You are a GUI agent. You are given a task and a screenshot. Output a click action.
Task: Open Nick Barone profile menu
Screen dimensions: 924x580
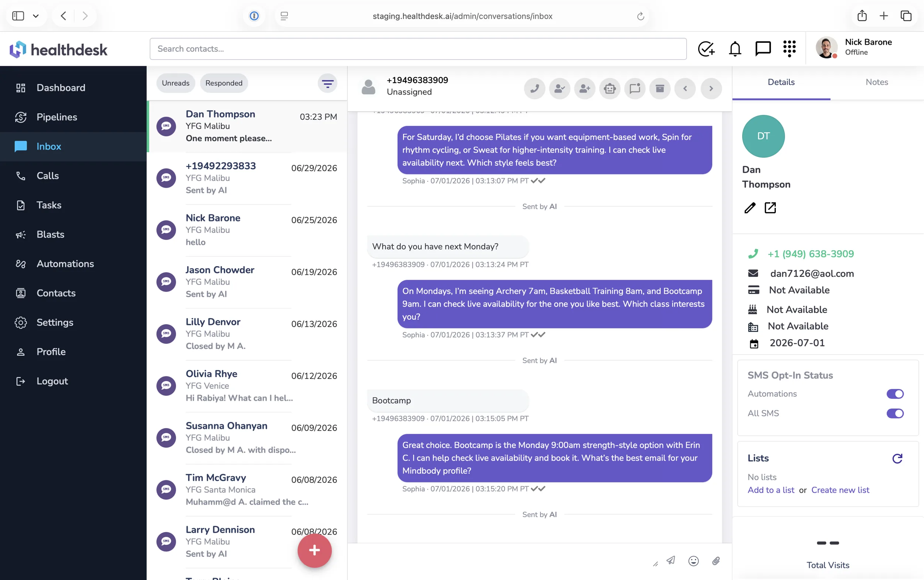(x=854, y=47)
